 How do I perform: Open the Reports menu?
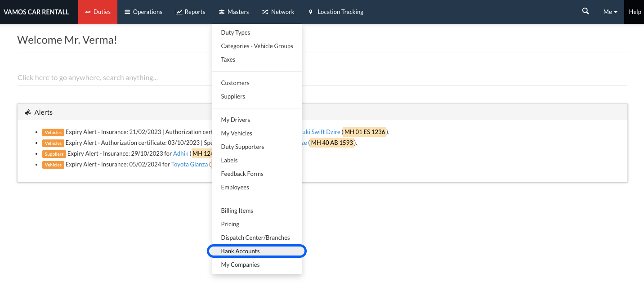(190, 12)
